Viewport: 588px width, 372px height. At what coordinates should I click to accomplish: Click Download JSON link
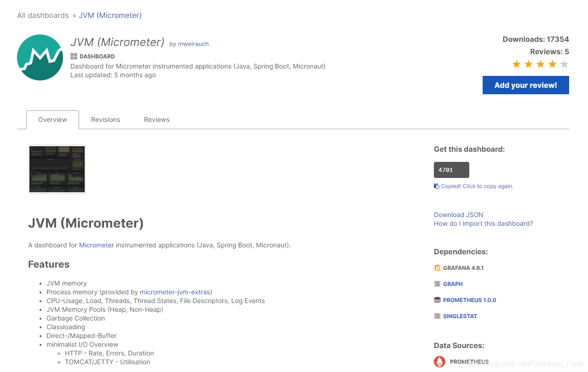tap(459, 215)
